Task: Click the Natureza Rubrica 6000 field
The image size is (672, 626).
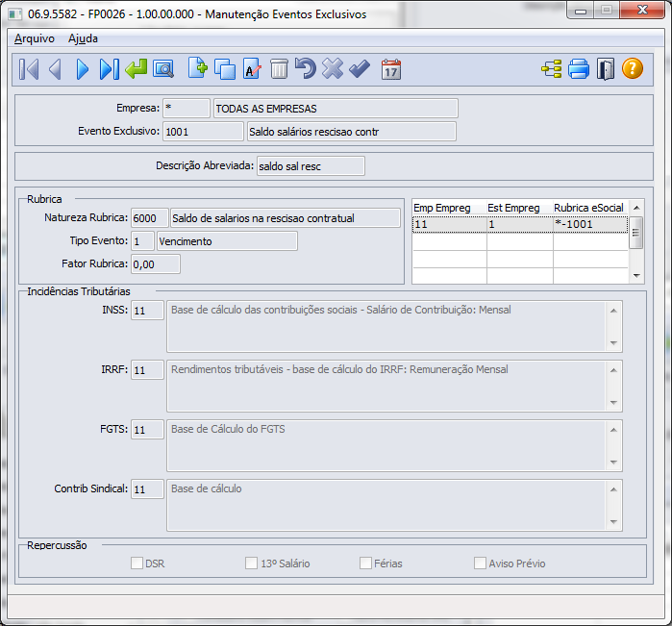Action: pyautogui.click(x=149, y=218)
